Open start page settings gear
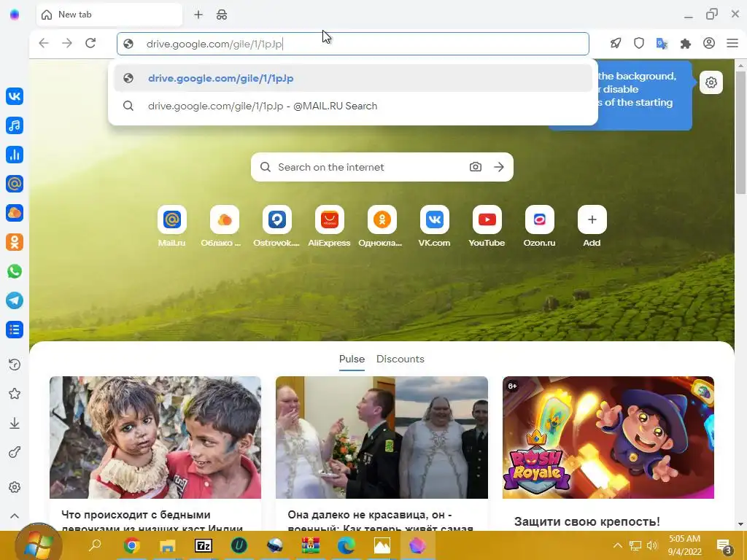 (x=711, y=82)
